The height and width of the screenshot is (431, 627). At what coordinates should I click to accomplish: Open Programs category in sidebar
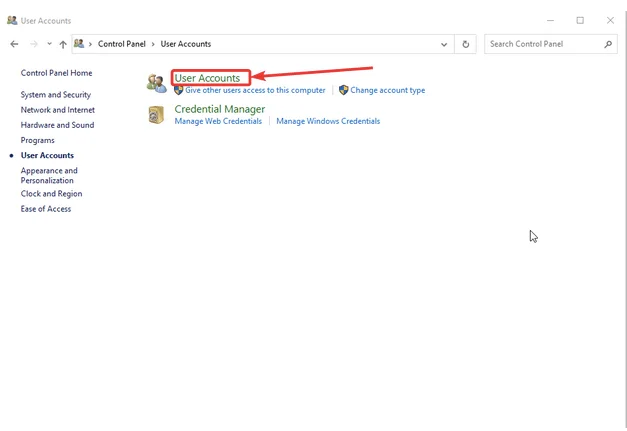[38, 140]
